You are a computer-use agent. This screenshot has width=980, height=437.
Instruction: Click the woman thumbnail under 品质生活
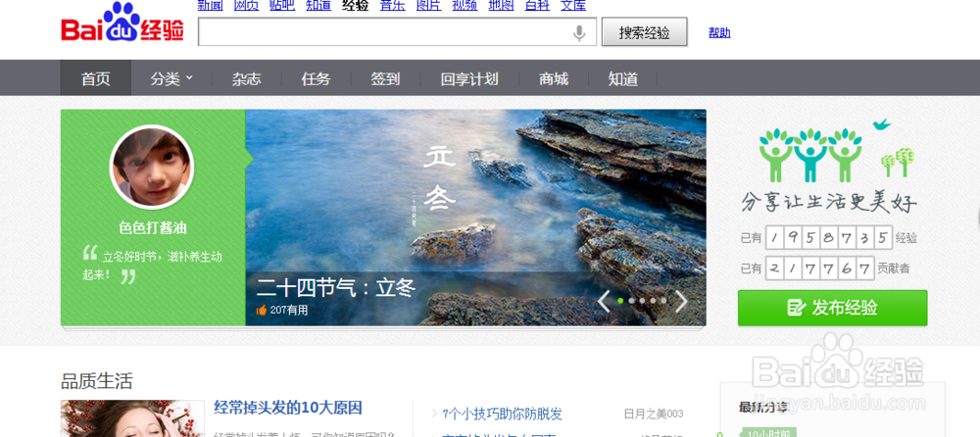coord(132,418)
